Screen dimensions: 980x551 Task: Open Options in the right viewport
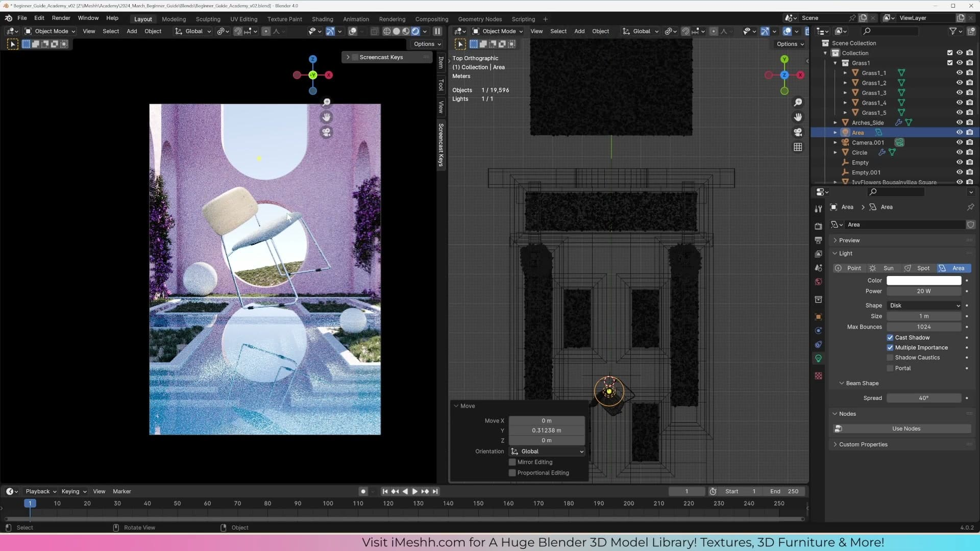790,44
